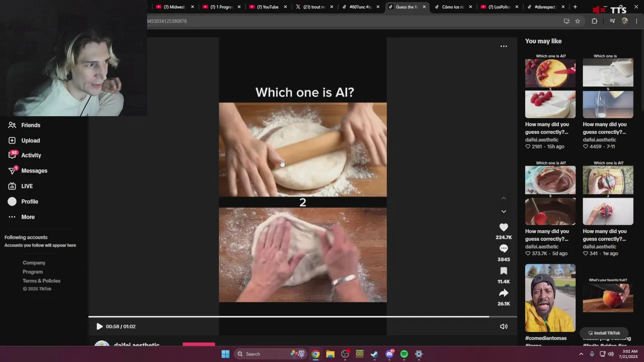The image size is (644, 362).
Task: Open Chrome from the taskbar
Action: (315, 354)
